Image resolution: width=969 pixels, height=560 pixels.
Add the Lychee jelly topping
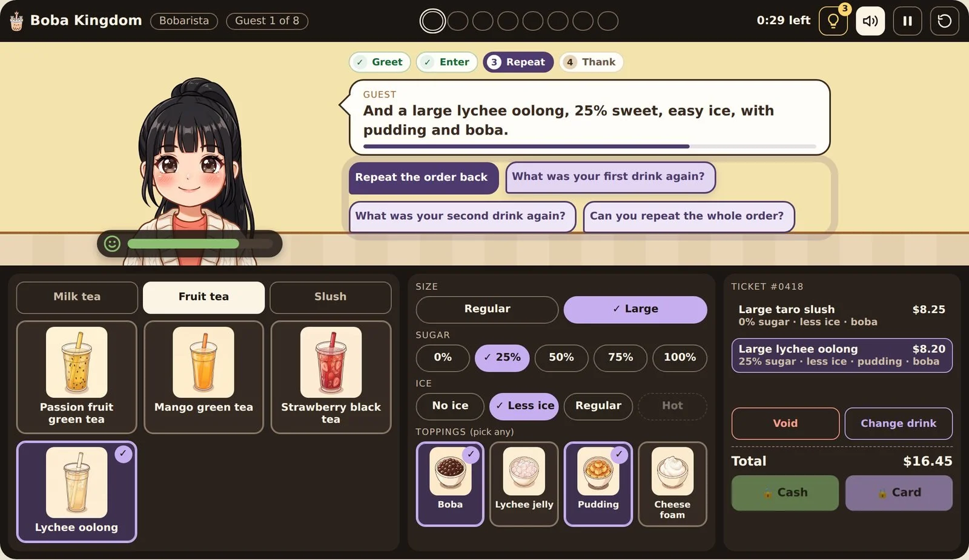pos(524,484)
